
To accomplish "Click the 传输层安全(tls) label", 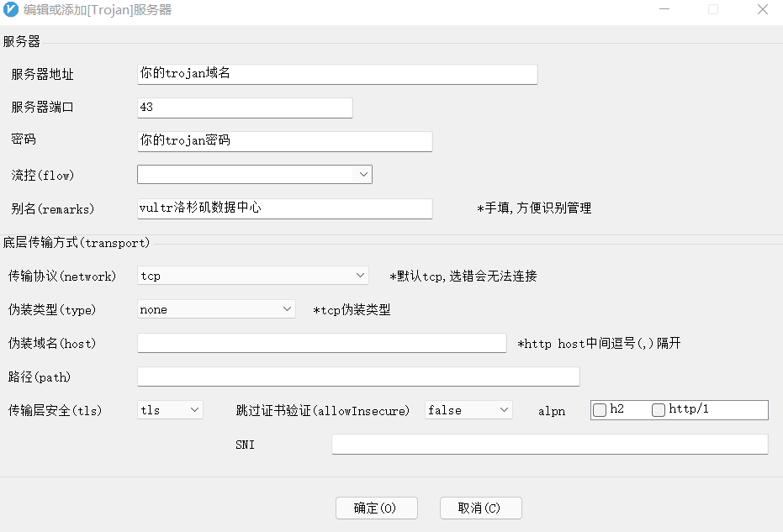I will click(x=55, y=410).
